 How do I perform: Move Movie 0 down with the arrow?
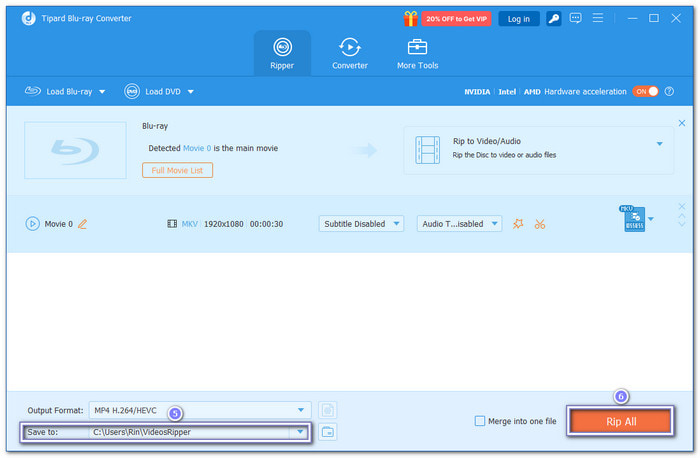(x=682, y=224)
